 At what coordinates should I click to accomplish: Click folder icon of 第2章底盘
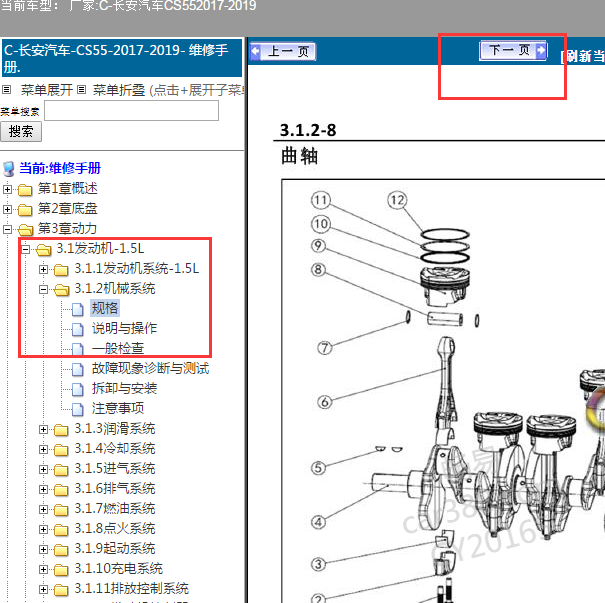25,210
